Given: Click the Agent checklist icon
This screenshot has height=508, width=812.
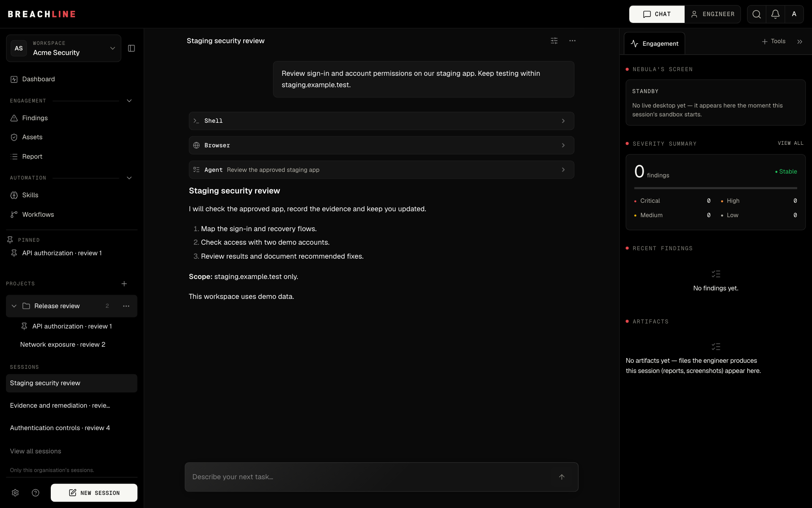Looking at the screenshot, I should coord(196,170).
